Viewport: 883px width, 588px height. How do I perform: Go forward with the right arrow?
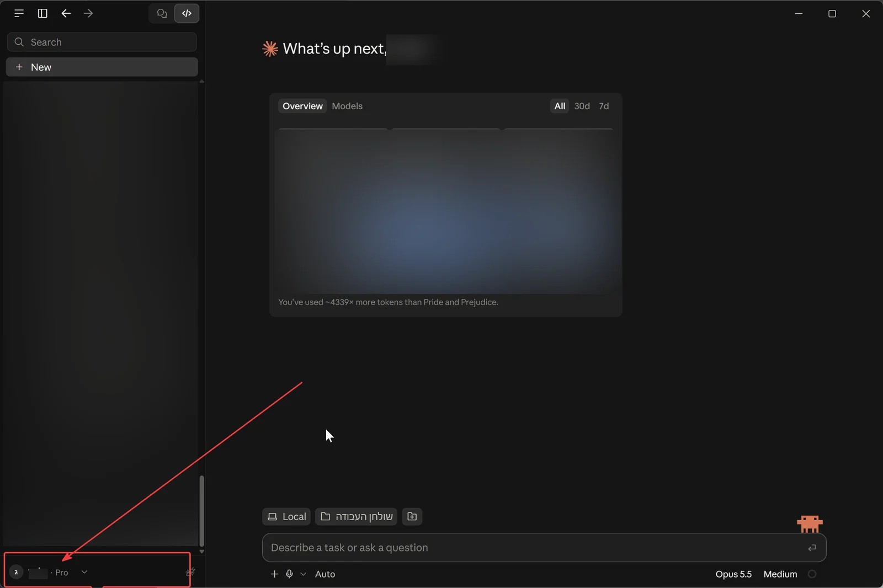click(88, 13)
